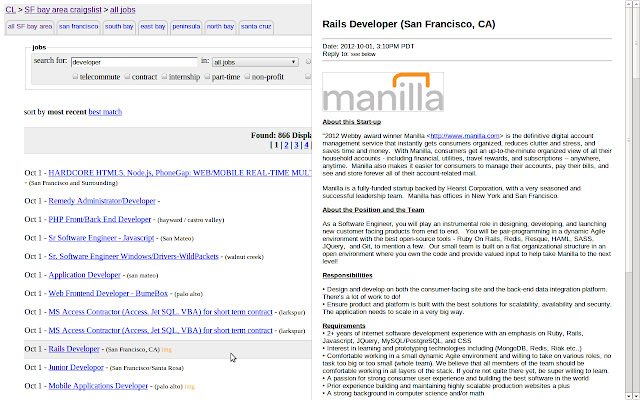This screenshot has width=640, height=400.
Task: Click the Requirements heading
Action: 344,326
